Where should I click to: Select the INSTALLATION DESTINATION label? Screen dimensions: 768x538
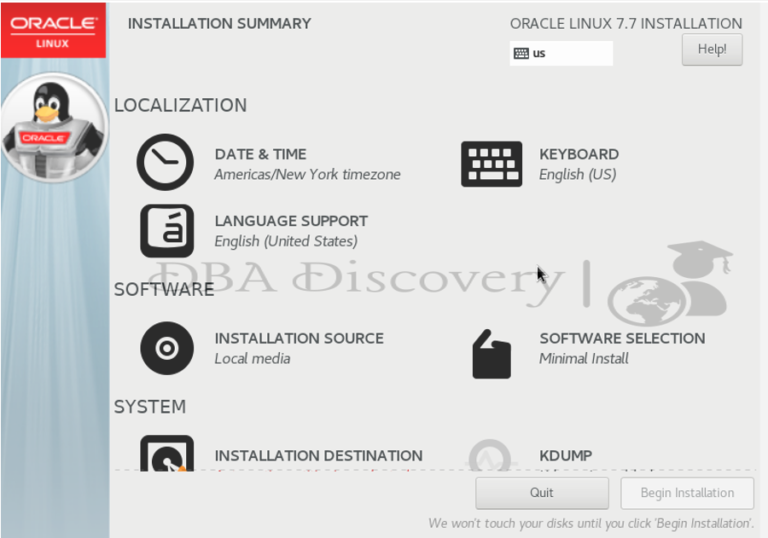(x=319, y=456)
